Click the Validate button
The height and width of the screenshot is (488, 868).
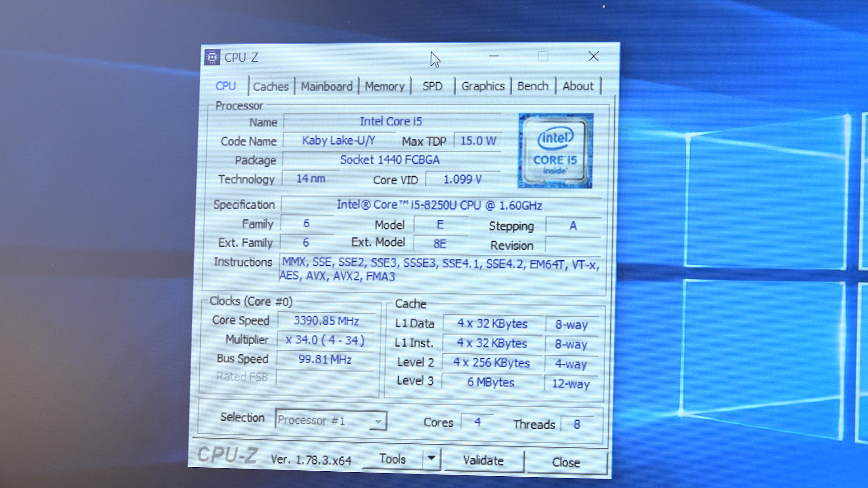[483, 460]
